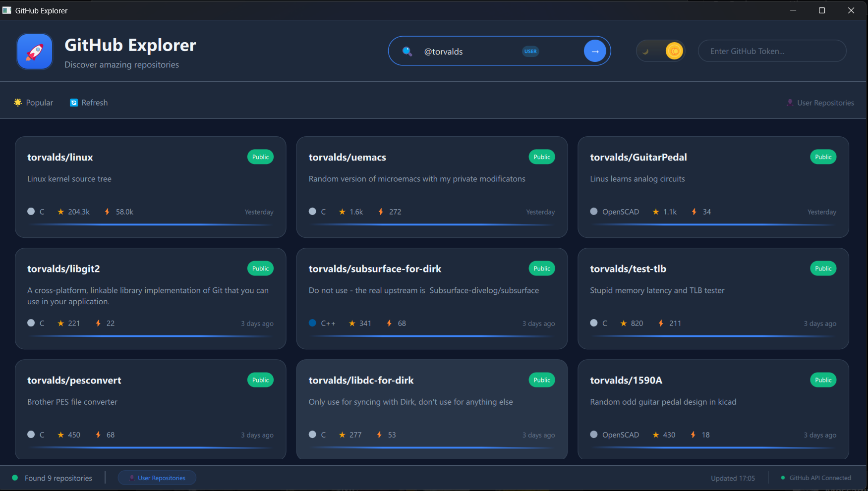Click the star icon on the torvalds/linux card
Screen dimensions: 868x491
pos(61,212)
